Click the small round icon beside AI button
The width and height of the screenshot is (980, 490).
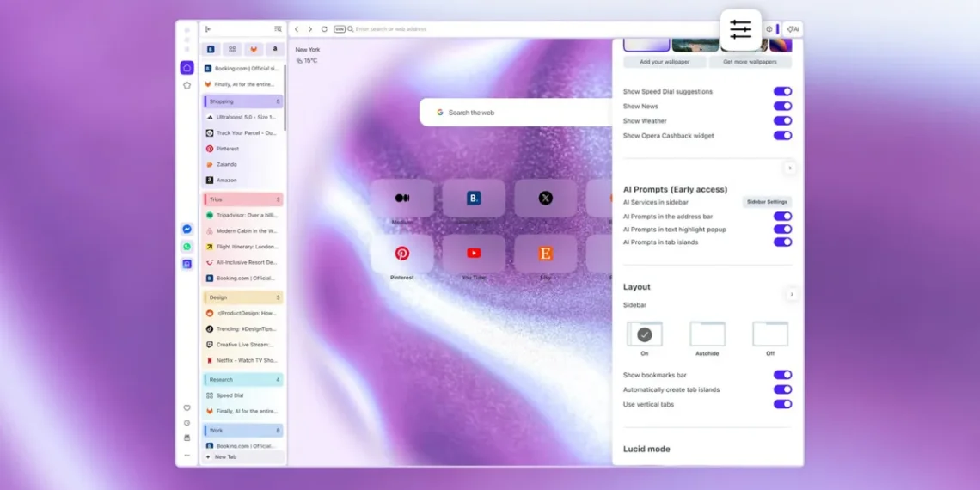769,28
